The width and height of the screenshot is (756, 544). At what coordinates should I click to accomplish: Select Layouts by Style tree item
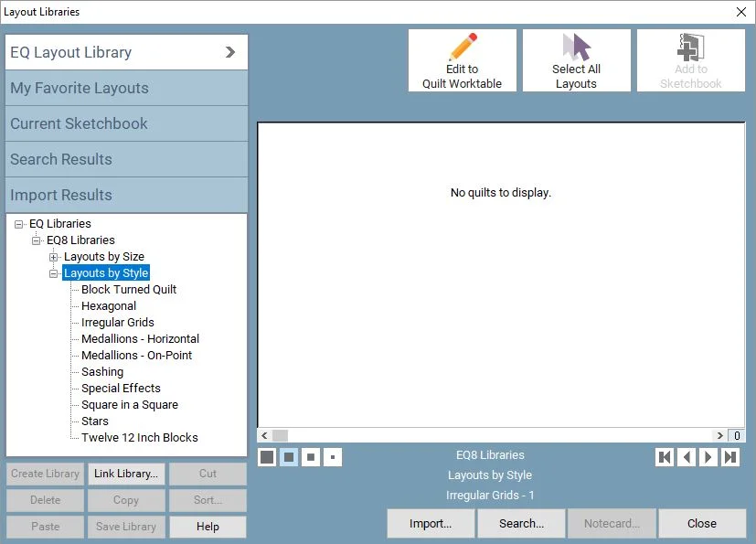tap(106, 273)
